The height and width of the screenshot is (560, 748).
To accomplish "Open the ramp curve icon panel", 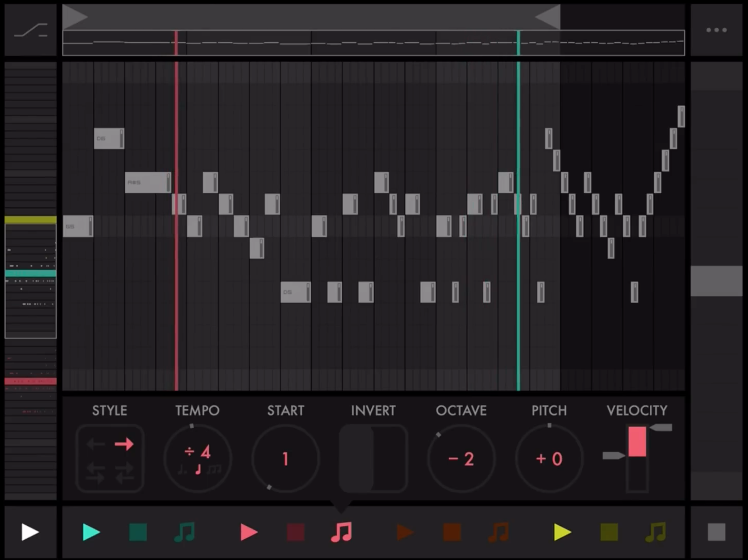I will click(x=31, y=30).
